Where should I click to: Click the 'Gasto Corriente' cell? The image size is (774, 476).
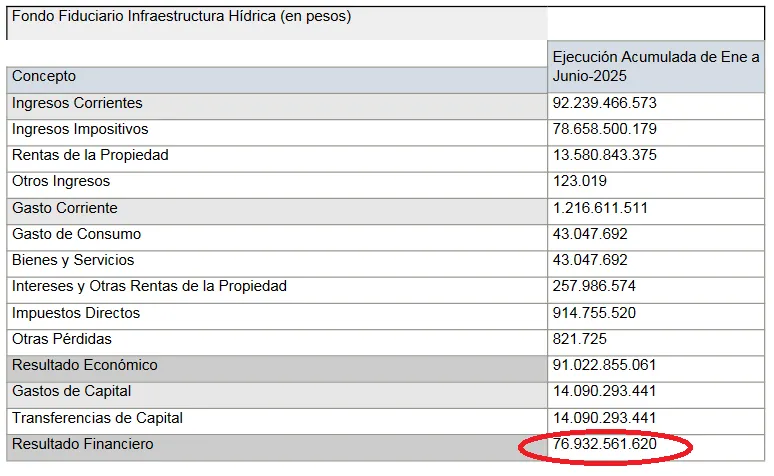(65, 208)
